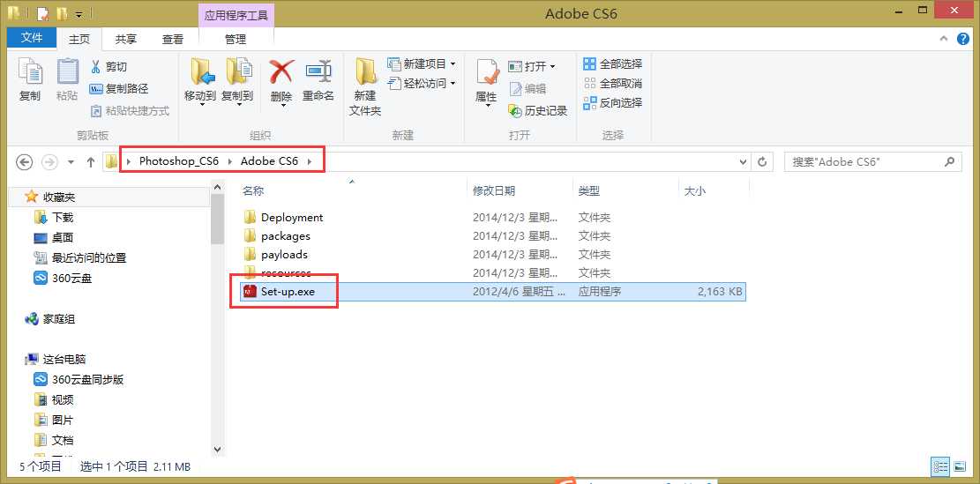980x484 pixels.
Task: Open the Open (打开) dropdown button
Action: 532,66
